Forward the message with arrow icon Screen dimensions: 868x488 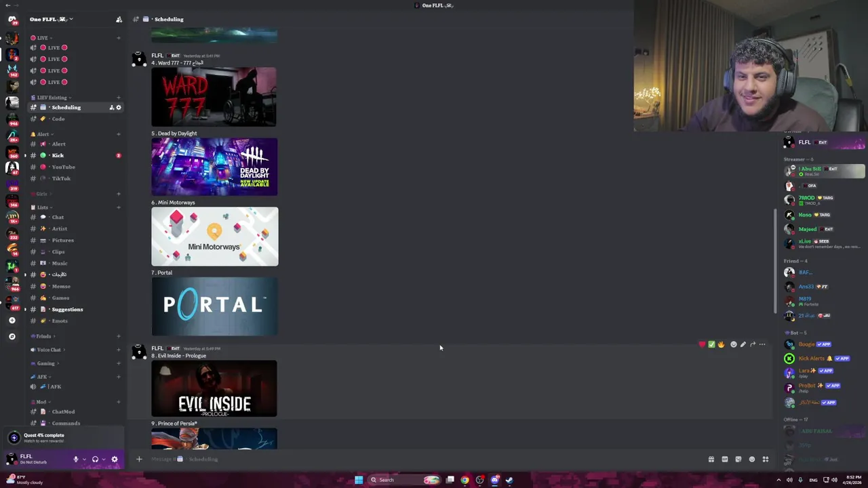click(x=753, y=344)
